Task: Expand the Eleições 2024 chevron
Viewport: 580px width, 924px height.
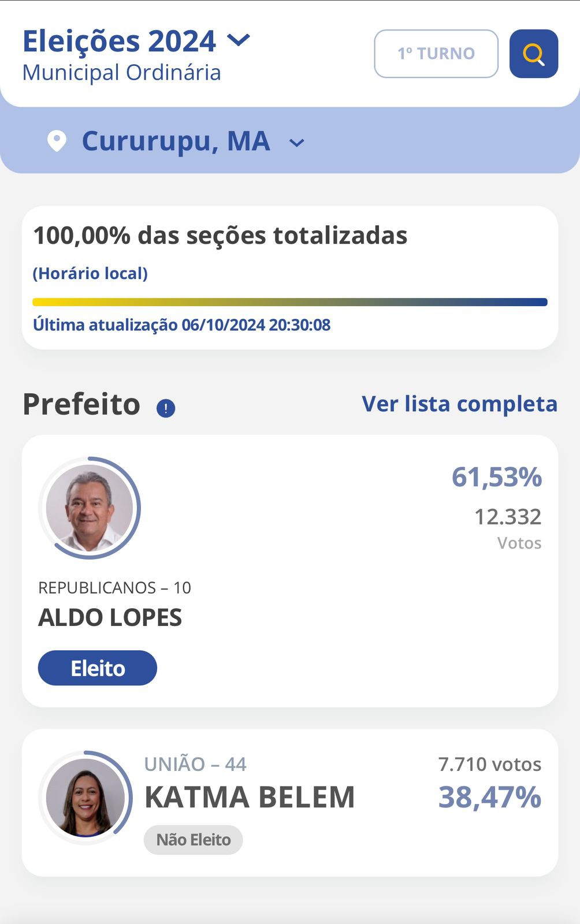Action: 238,40
